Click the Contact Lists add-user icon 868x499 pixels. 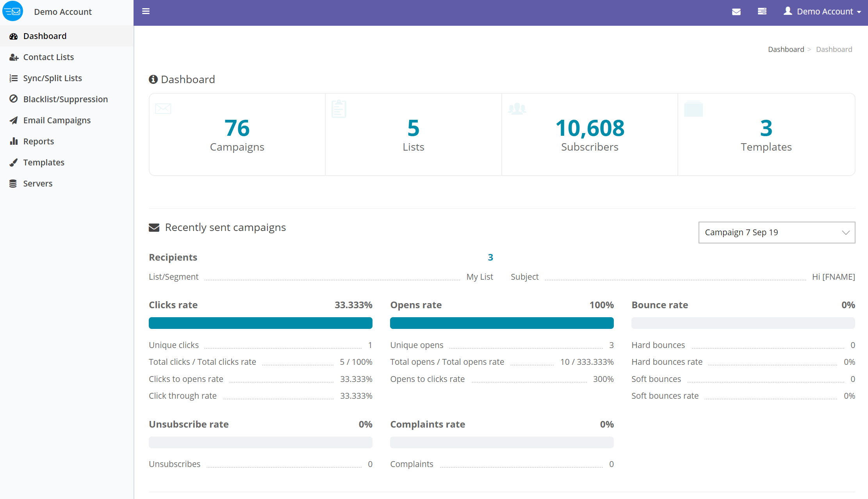click(14, 57)
